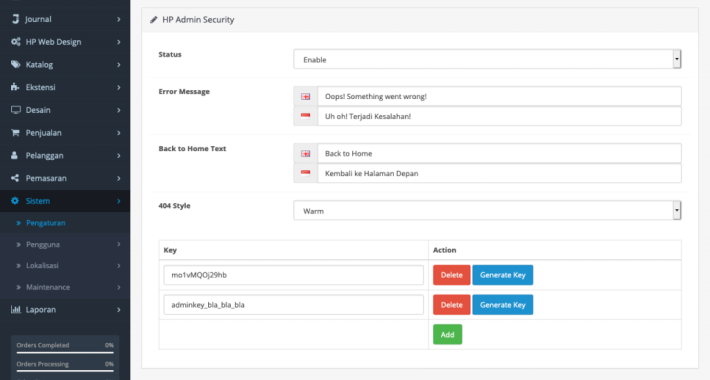The image size is (710, 380).
Task: Click the green Add button
Action: 447,335
